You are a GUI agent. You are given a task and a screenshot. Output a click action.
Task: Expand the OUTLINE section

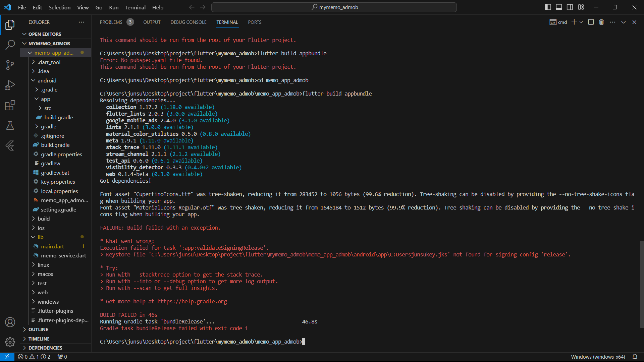tap(56, 329)
